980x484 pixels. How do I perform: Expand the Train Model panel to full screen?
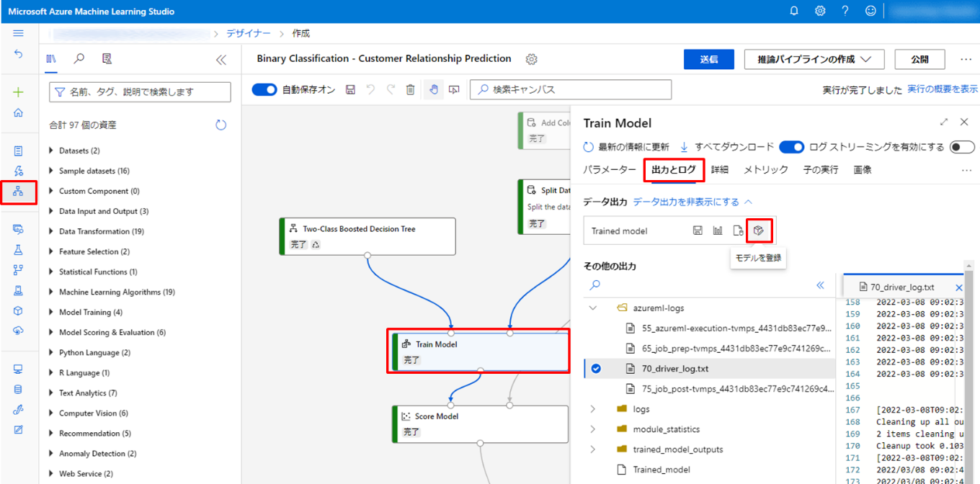(x=944, y=122)
